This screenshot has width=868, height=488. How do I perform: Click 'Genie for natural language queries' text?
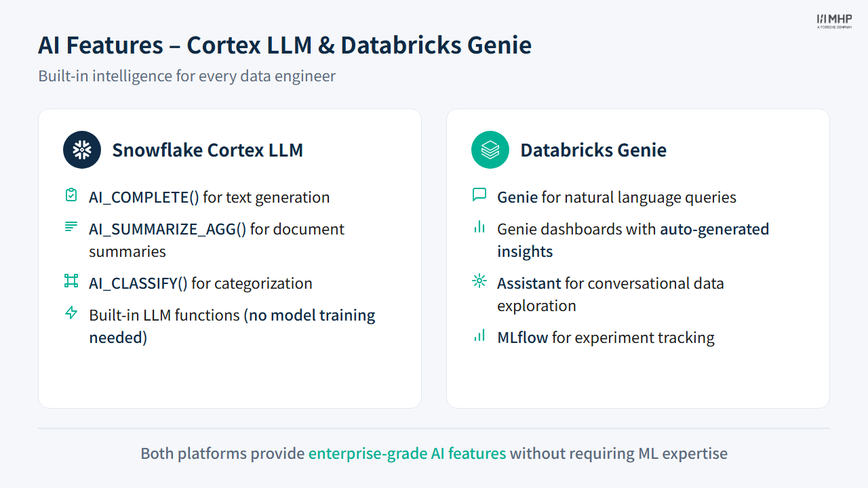click(617, 197)
